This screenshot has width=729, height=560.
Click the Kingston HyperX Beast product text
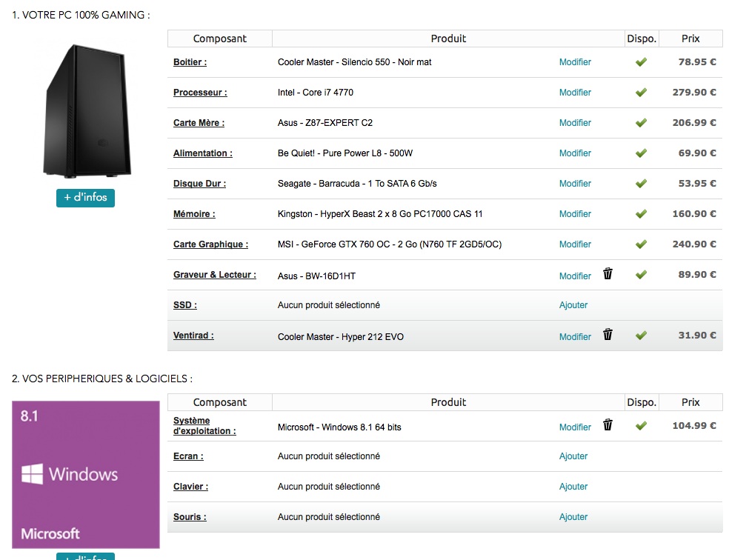point(380,214)
